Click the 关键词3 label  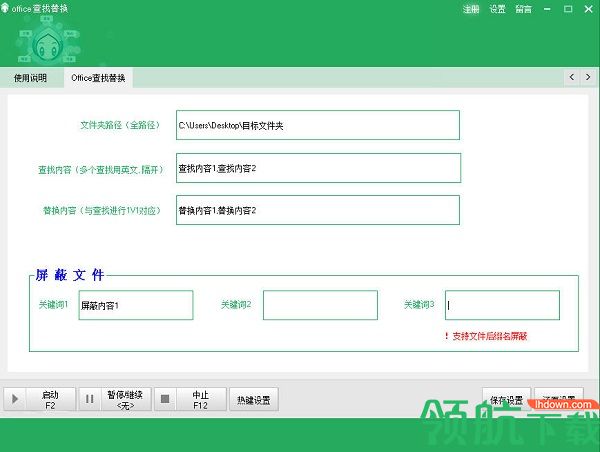point(419,305)
